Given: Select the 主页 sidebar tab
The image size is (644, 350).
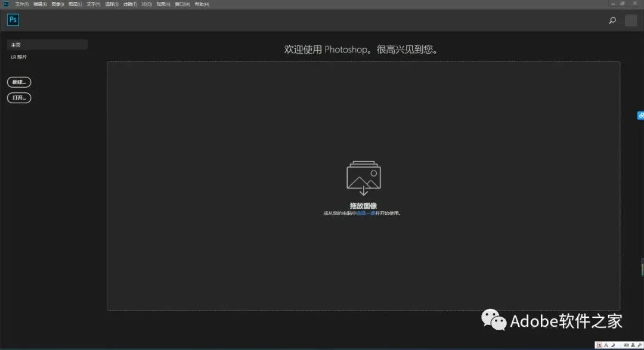Looking at the screenshot, I should coord(47,45).
